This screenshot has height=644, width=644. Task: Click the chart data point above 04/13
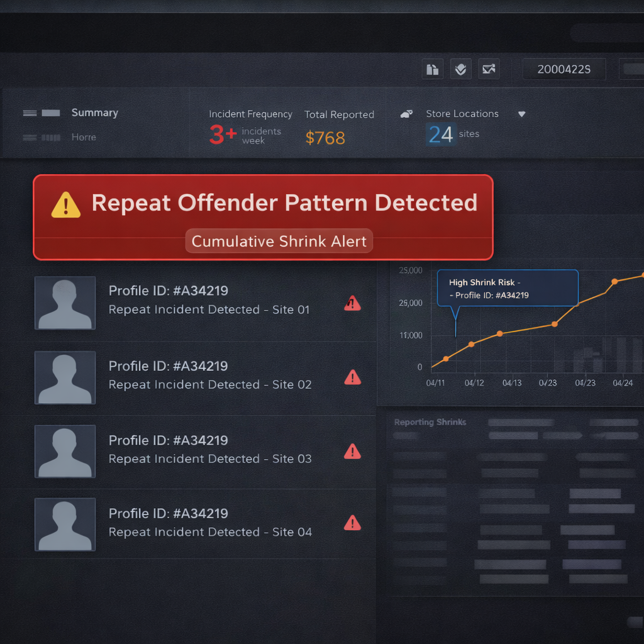coord(500,333)
